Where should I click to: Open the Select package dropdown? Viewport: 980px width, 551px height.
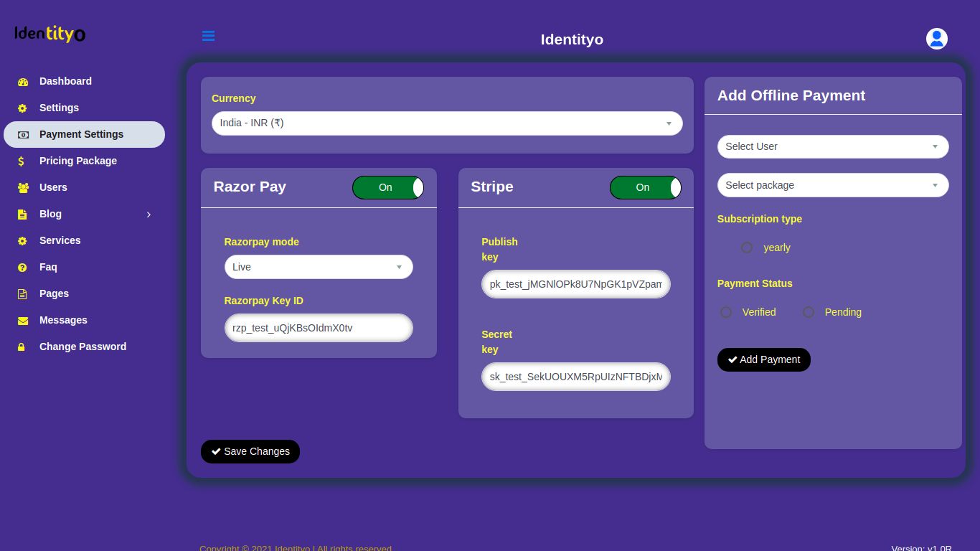point(833,185)
